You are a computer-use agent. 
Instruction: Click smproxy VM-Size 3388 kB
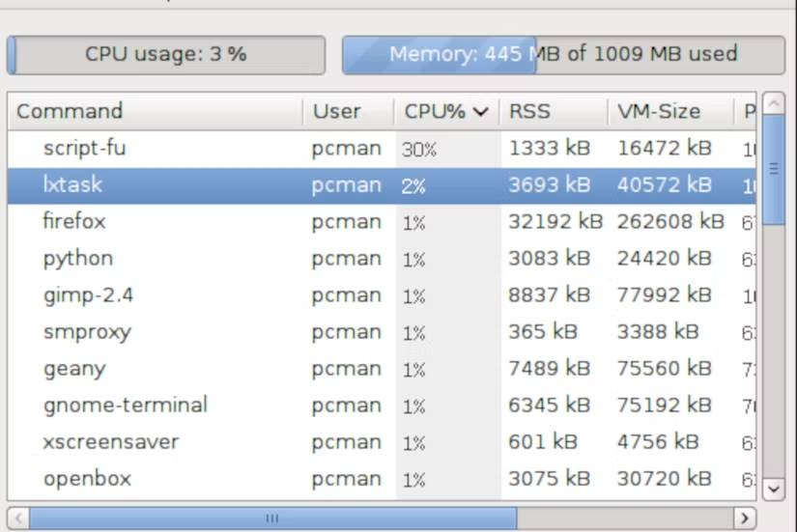[x=658, y=332]
